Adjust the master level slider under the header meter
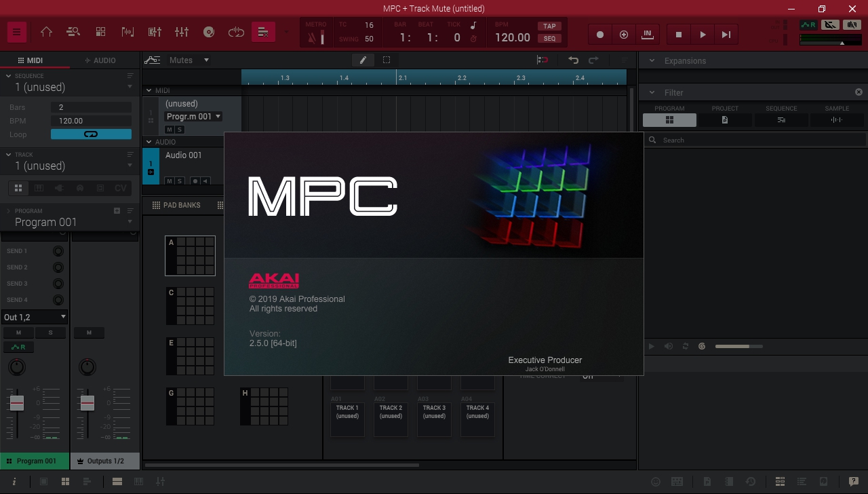Viewport: 868px width, 494px height. tap(842, 43)
